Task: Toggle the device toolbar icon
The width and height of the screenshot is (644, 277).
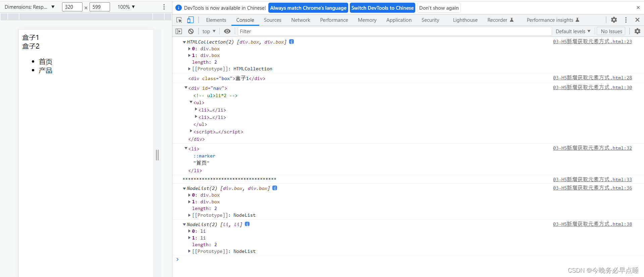Action: coord(190,20)
